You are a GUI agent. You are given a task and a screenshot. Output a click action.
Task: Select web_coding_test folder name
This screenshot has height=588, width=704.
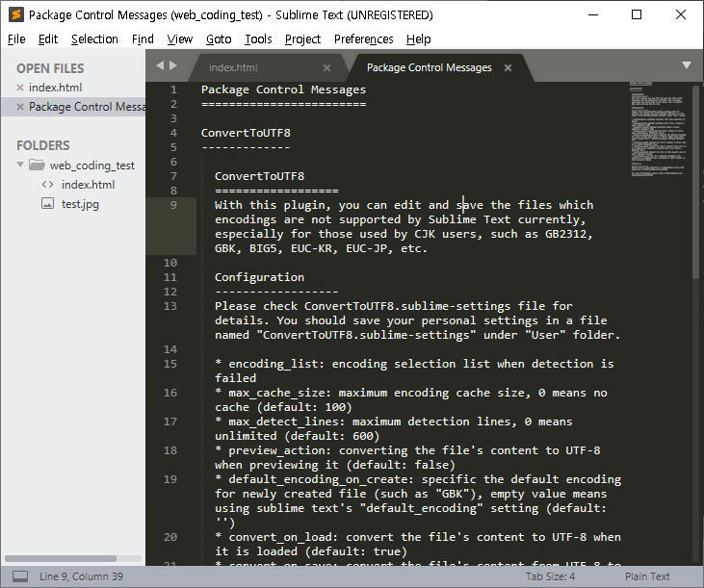point(92,166)
